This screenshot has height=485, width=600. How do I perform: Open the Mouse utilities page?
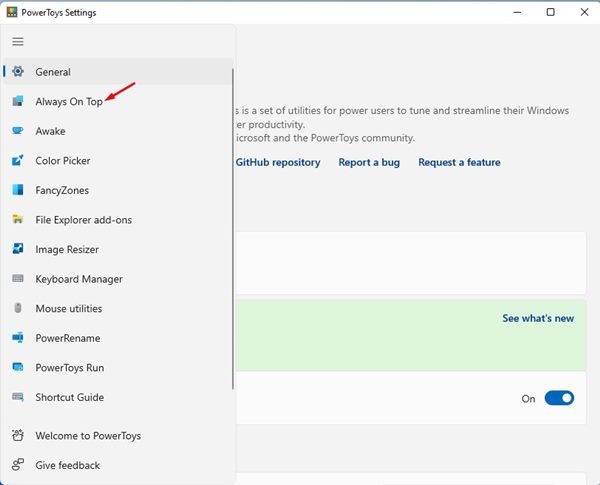click(68, 309)
